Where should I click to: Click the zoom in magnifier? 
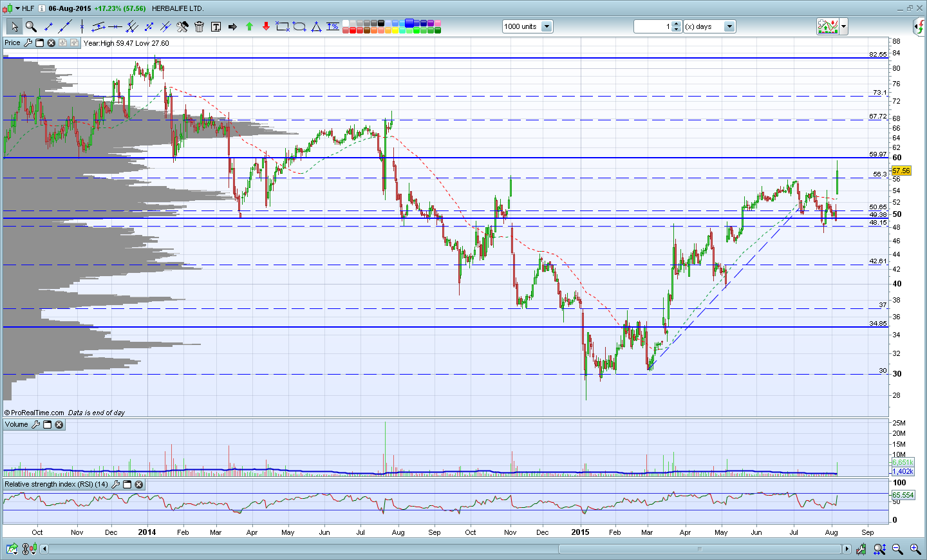[915, 549]
